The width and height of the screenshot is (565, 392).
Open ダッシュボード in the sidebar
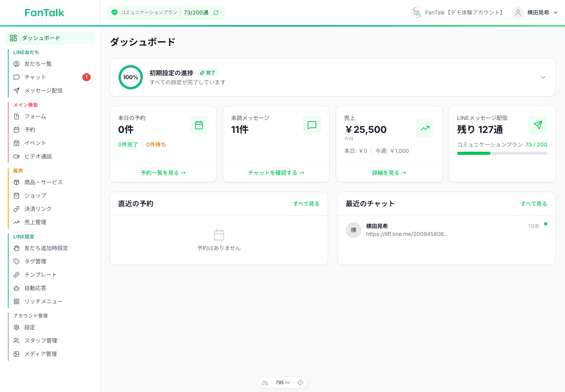tap(50, 38)
